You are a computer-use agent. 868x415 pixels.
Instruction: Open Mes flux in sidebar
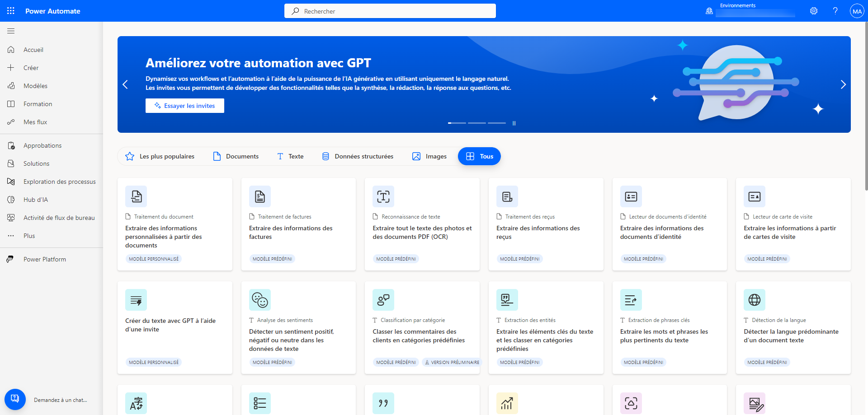(x=52, y=122)
